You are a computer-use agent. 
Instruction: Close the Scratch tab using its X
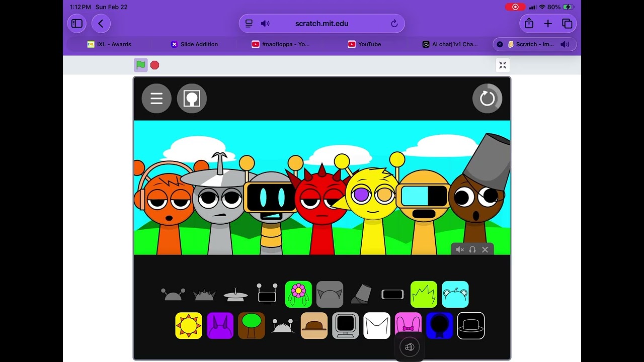[x=500, y=44]
